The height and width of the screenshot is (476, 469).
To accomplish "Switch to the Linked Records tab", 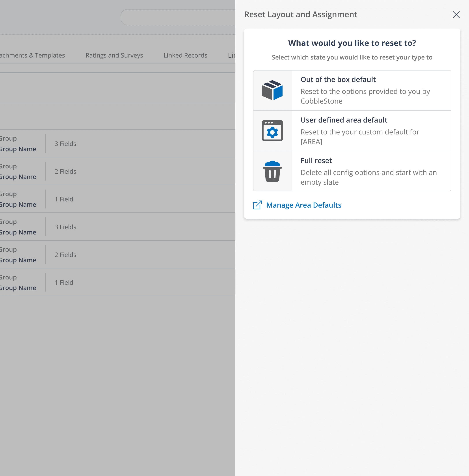I will 185,55.
